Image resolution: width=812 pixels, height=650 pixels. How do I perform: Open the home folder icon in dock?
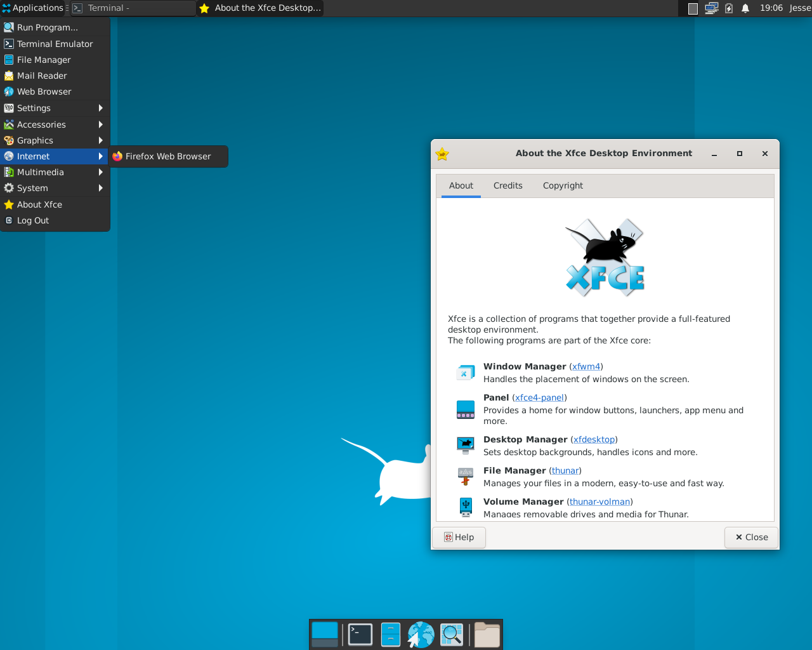(x=487, y=634)
